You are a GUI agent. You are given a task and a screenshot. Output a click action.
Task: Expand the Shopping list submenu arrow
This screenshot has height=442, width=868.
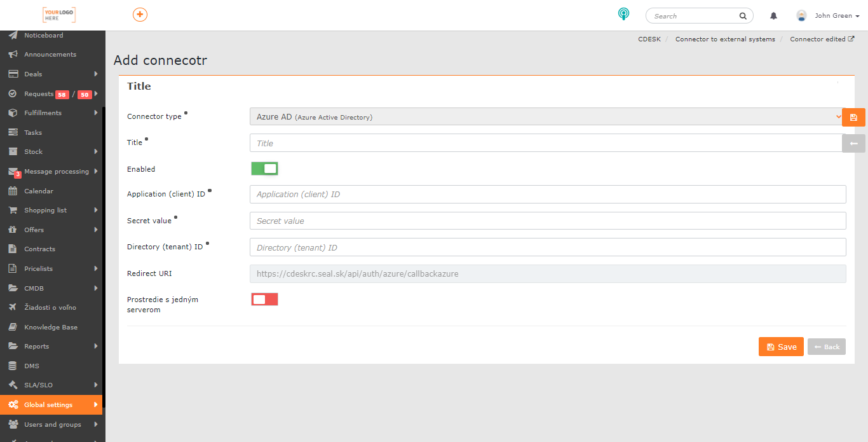[96, 210]
